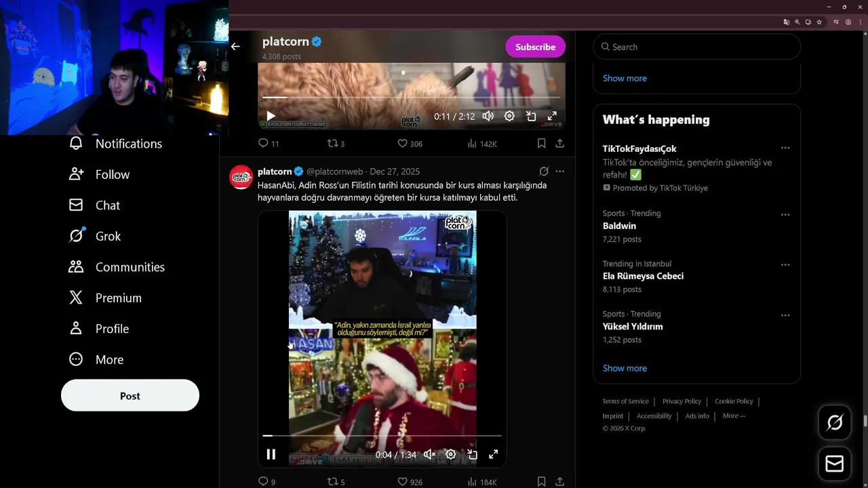Click the browser zoom magnifier icon

tap(797, 22)
